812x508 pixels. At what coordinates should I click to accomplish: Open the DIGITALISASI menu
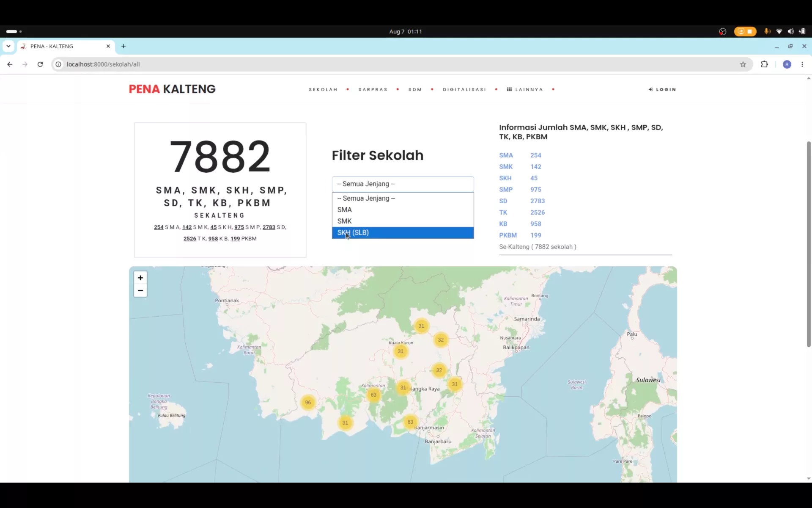(x=464, y=89)
